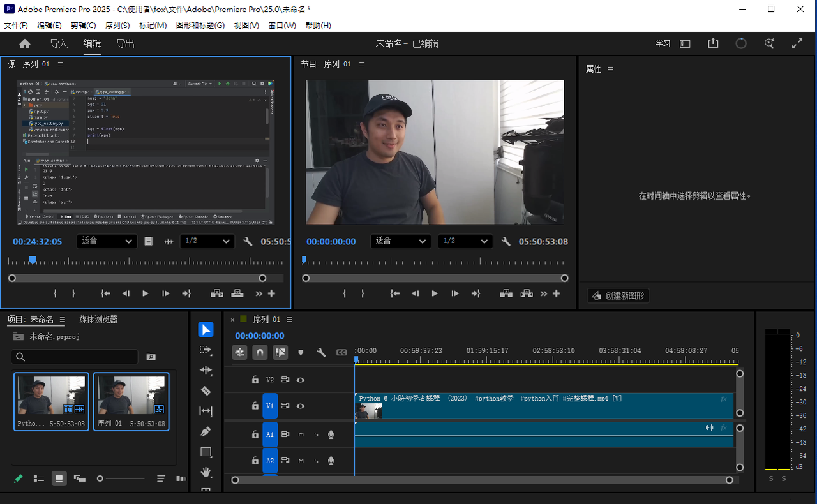Mute the A1 audio track

point(301,435)
